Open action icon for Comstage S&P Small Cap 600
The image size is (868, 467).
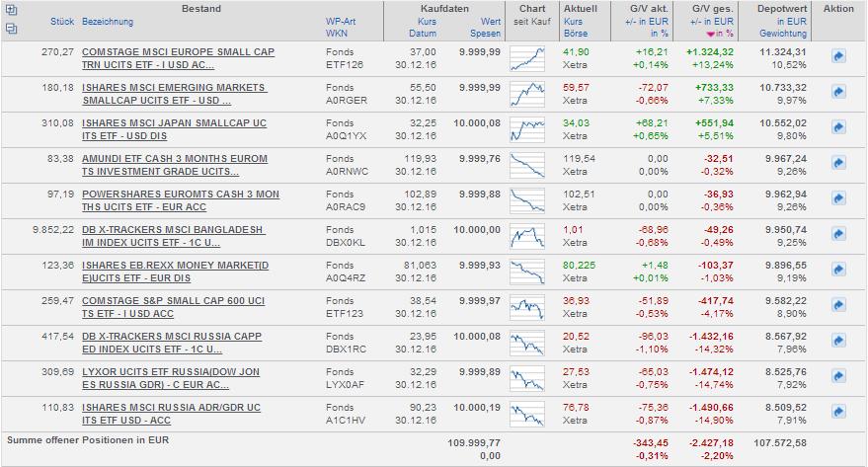838,305
